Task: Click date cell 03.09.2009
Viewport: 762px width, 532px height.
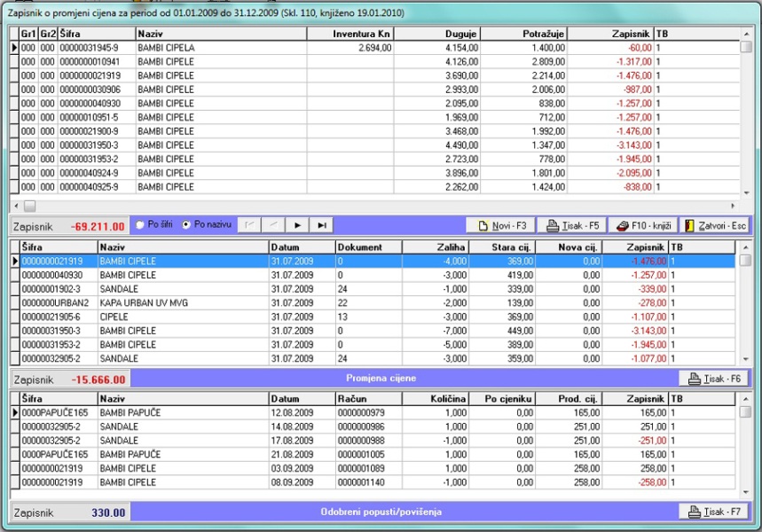Action: point(302,468)
